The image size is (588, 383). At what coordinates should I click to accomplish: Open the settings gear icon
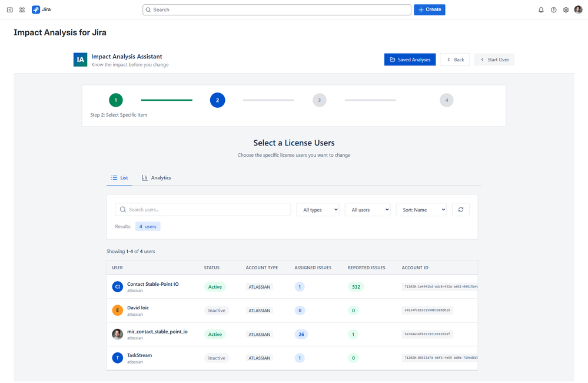(x=566, y=10)
